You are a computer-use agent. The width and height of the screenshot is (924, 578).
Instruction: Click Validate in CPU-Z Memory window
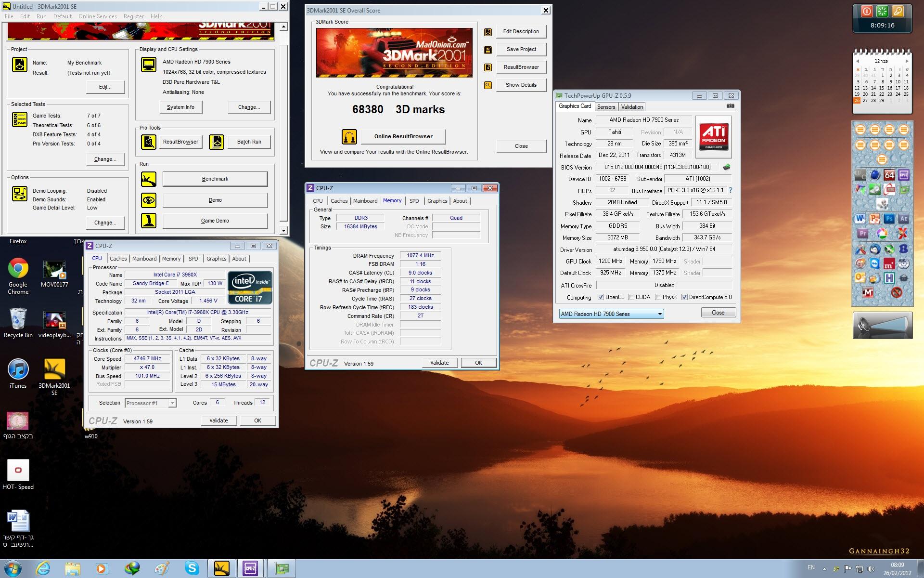pyautogui.click(x=439, y=363)
